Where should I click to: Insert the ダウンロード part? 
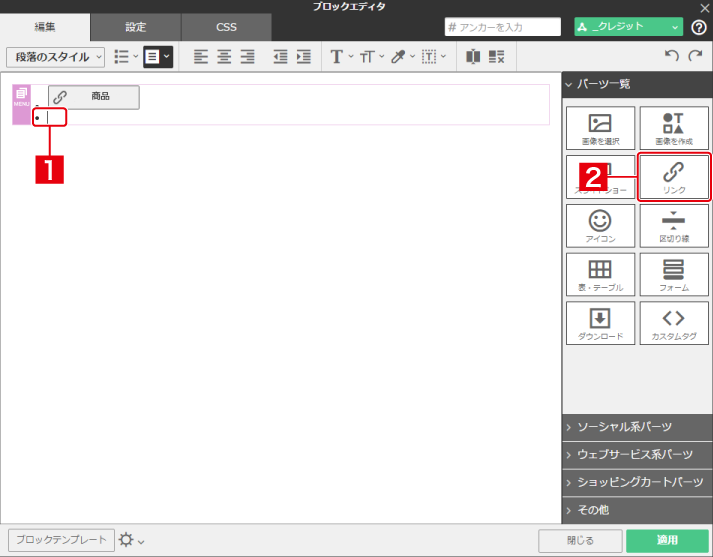[600, 323]
